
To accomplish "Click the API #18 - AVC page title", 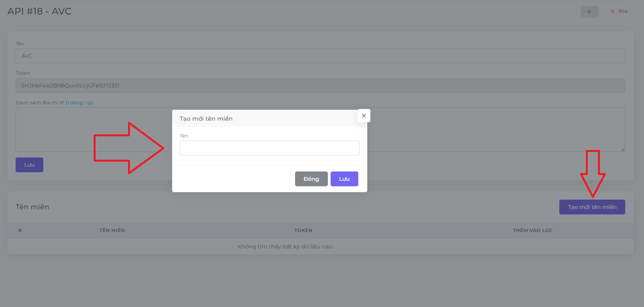I will 39,11.
